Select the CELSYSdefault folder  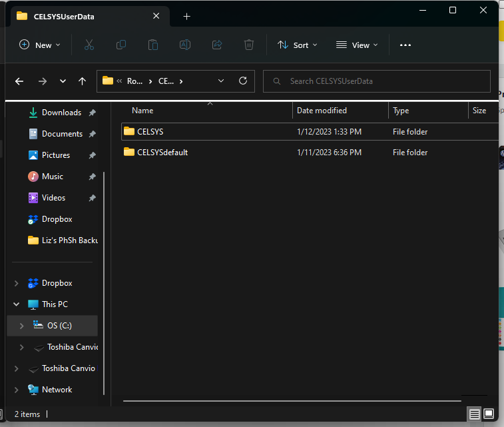click(x=162, y=153)
